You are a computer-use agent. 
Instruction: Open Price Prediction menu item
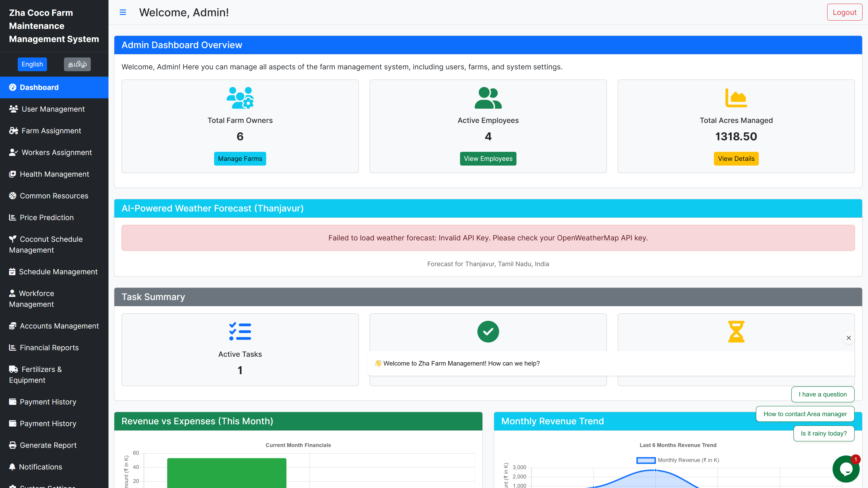(x=47, y=218)
